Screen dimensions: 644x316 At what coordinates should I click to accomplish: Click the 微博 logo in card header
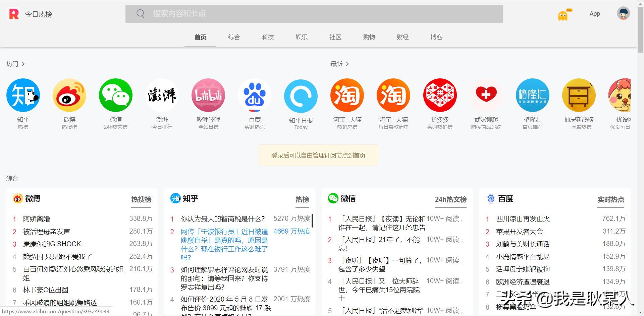[18, 198]
